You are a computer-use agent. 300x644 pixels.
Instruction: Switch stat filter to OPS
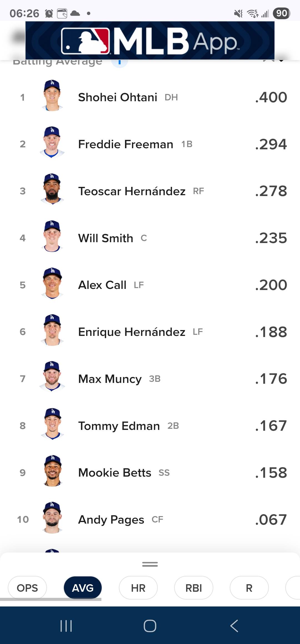click(x=27, y=588)
